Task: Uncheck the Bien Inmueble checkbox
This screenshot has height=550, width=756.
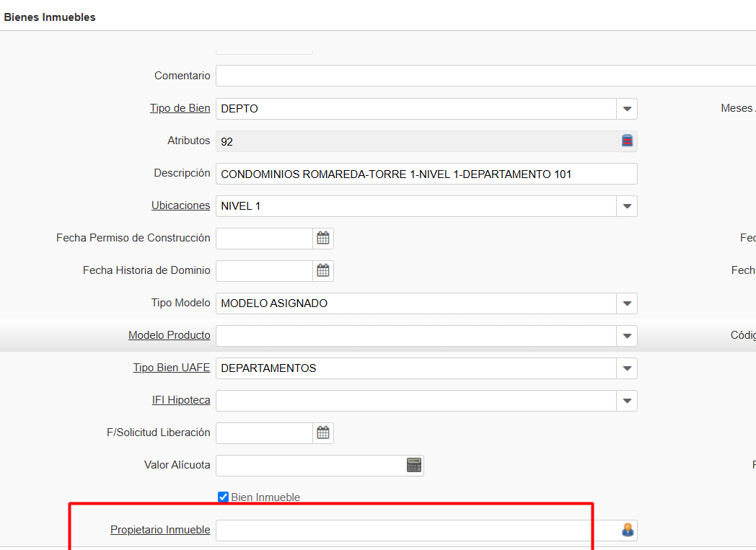Action: (224, 497)
